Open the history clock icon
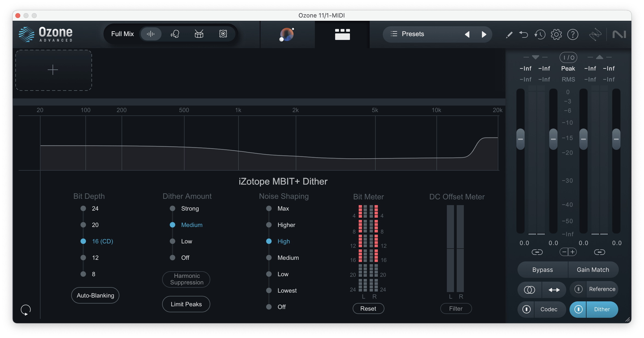644x338 pixels. [x=540, y=34]
